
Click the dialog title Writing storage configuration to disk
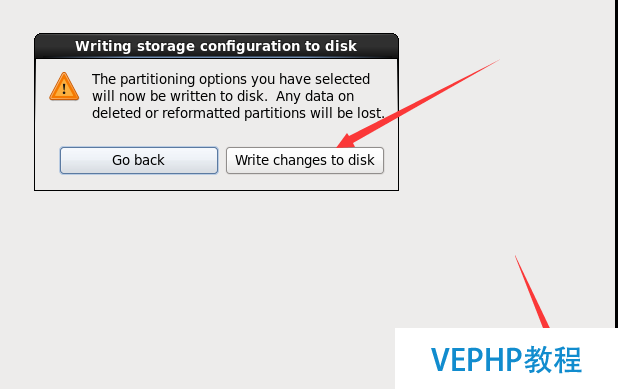tap(216, 46)
